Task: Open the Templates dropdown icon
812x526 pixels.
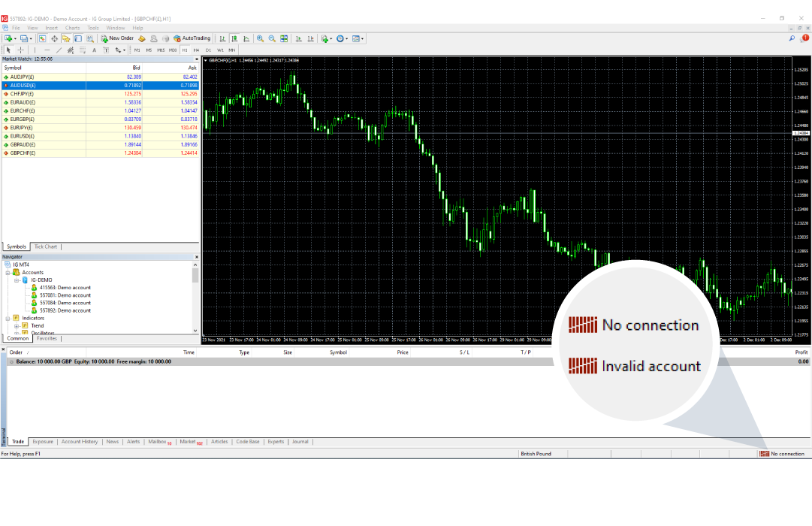Action: click(358, 38)
